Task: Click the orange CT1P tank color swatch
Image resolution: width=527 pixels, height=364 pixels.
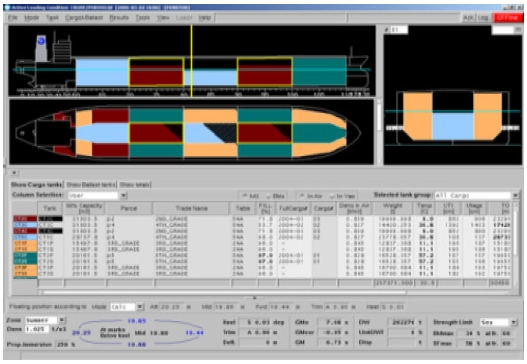Action: point(25,243)
